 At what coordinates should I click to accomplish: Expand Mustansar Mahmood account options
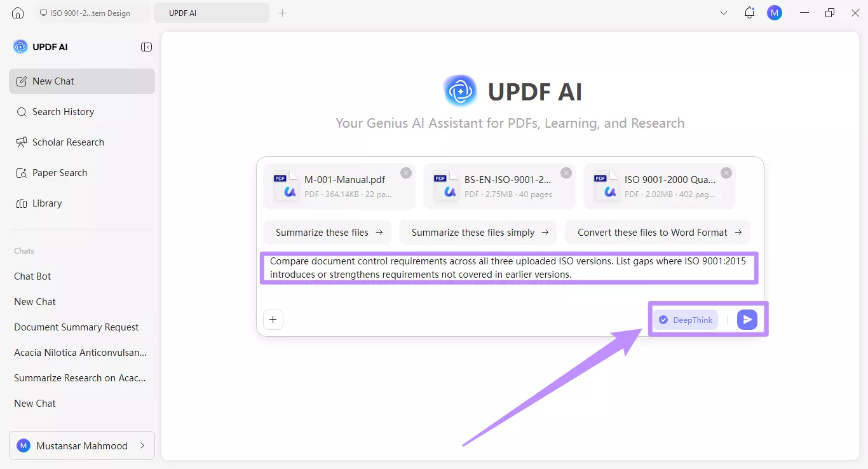(81, 445)
